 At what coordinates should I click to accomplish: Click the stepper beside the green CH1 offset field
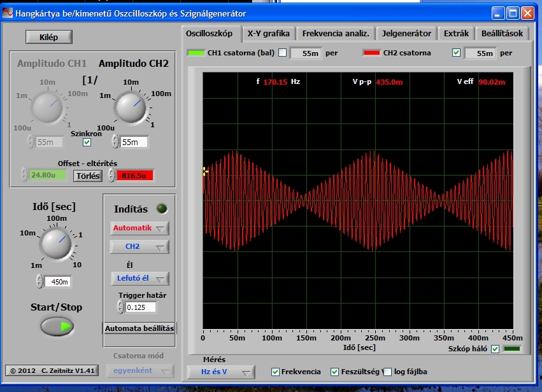click(x=24, y=175)
